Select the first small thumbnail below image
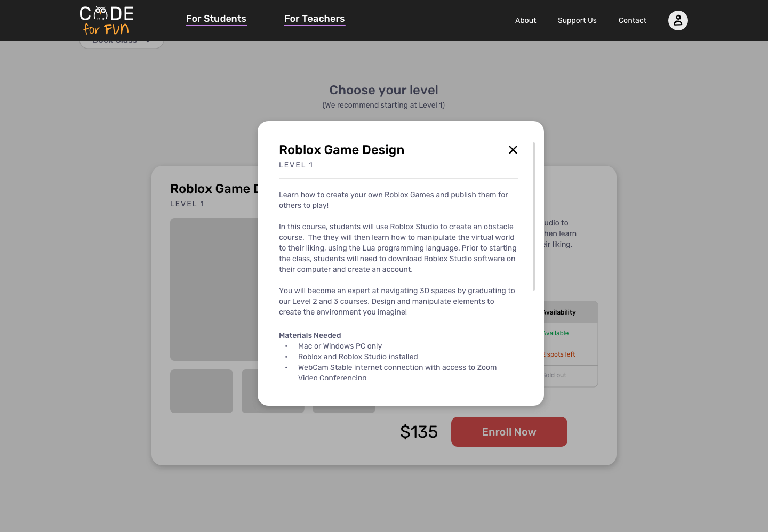The width and height of the screenshot is (768, 532). [202, 391]
